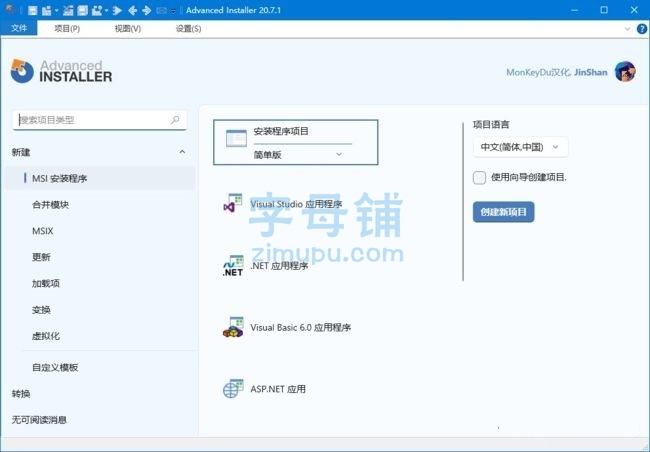Click the user avatar picture
This screenshot has width=650, height=452.
click(x=625, y=72)
